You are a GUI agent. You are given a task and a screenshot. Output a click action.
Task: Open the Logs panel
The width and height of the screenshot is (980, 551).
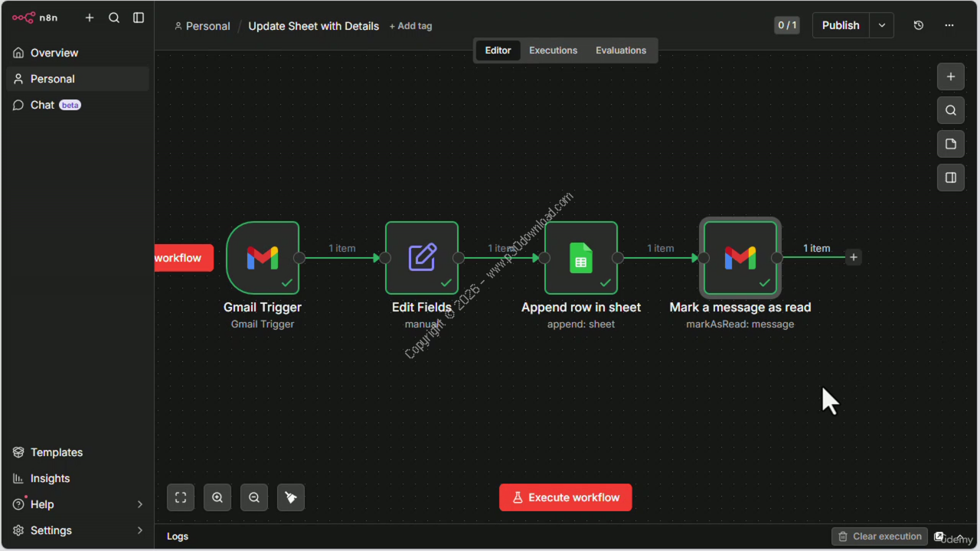pos(178,536)
